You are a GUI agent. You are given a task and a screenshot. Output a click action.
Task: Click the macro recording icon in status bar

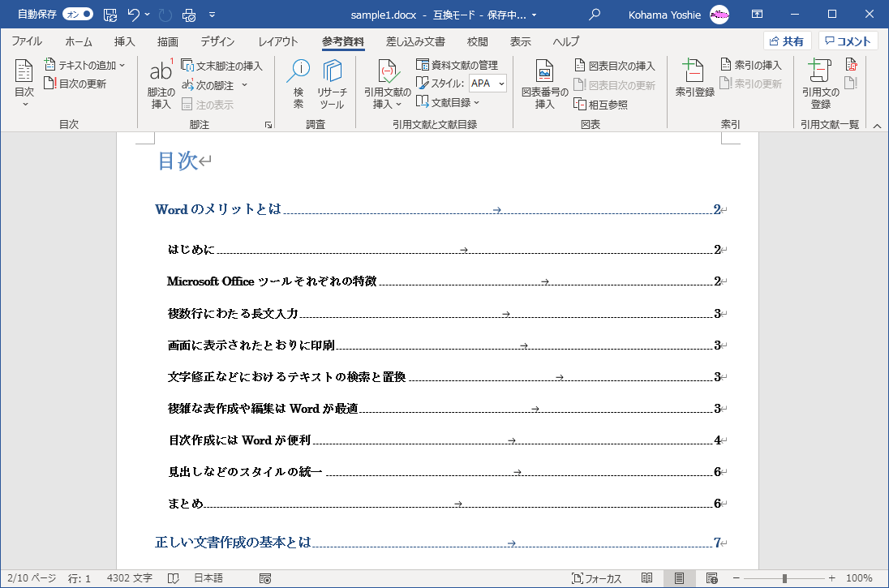point(264,578)
